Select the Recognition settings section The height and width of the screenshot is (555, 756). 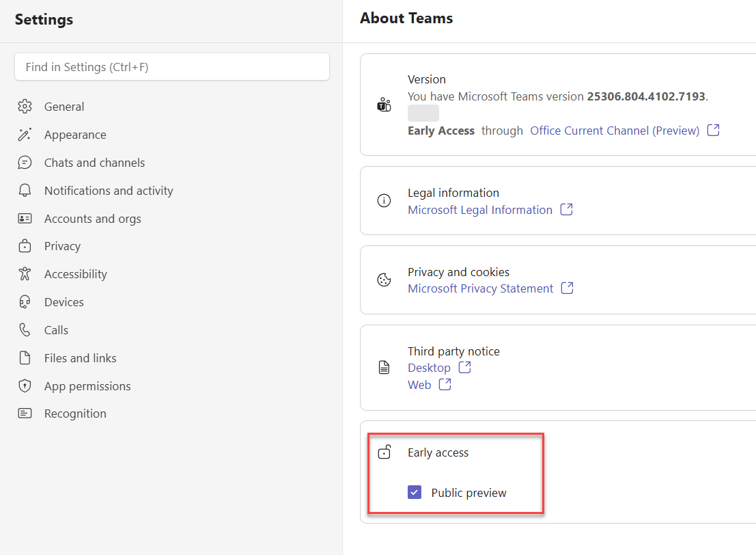point(75,414)
